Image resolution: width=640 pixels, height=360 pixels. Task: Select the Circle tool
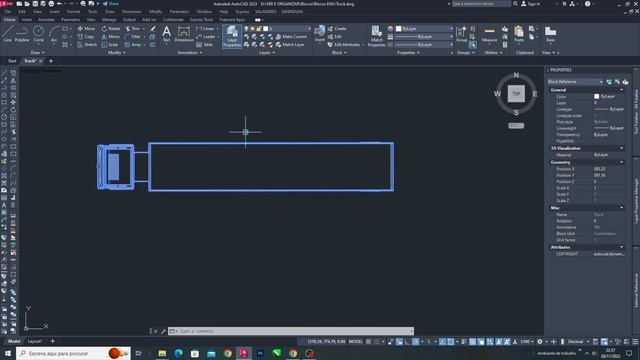pos(38,33)
